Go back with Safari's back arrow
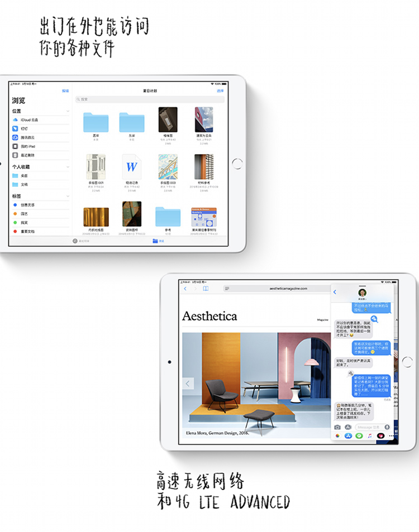This screenshot has height=532, width=419. [x=185, y=289]
